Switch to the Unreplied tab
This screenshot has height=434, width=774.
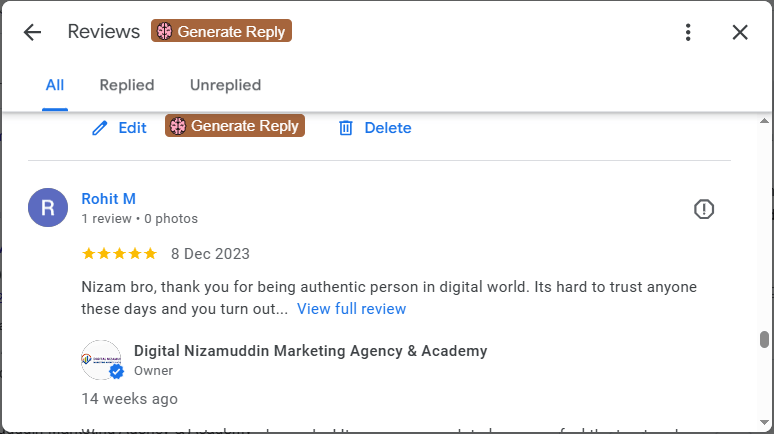pyautogui.click(x=225, y=85)
